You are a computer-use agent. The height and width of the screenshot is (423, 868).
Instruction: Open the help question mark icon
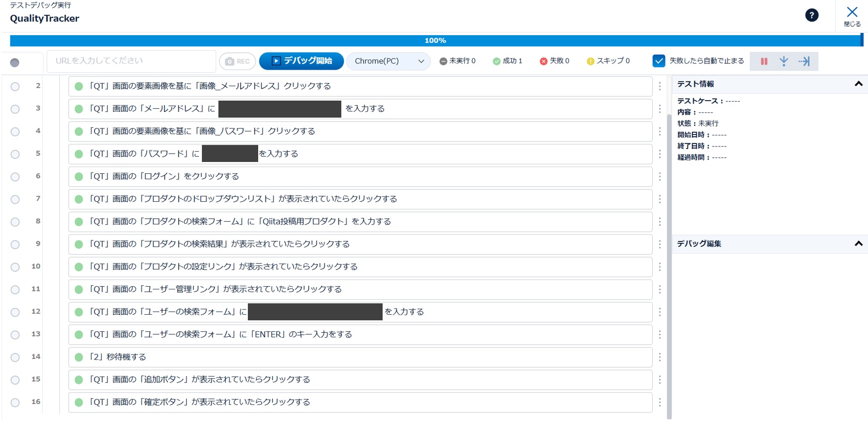812,15
